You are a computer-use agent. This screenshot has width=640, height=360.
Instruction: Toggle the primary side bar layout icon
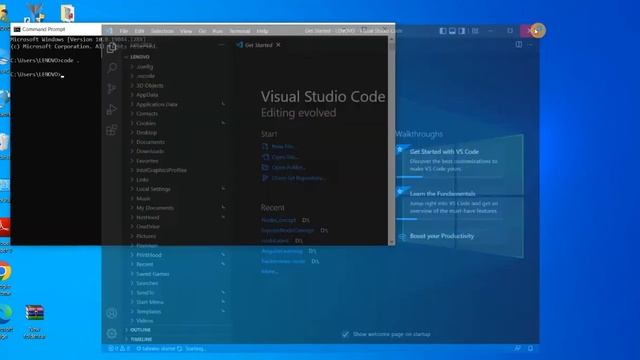point(442,31)
